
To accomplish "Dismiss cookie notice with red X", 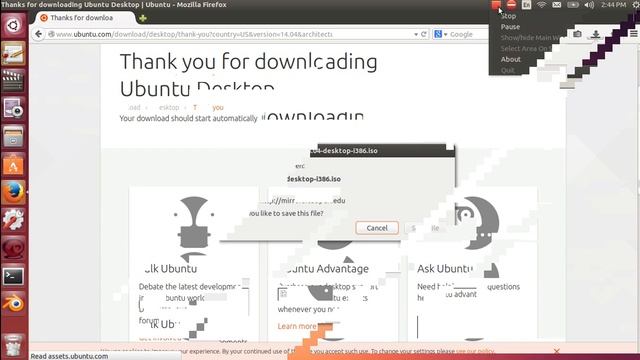I will tap(557, 351).
